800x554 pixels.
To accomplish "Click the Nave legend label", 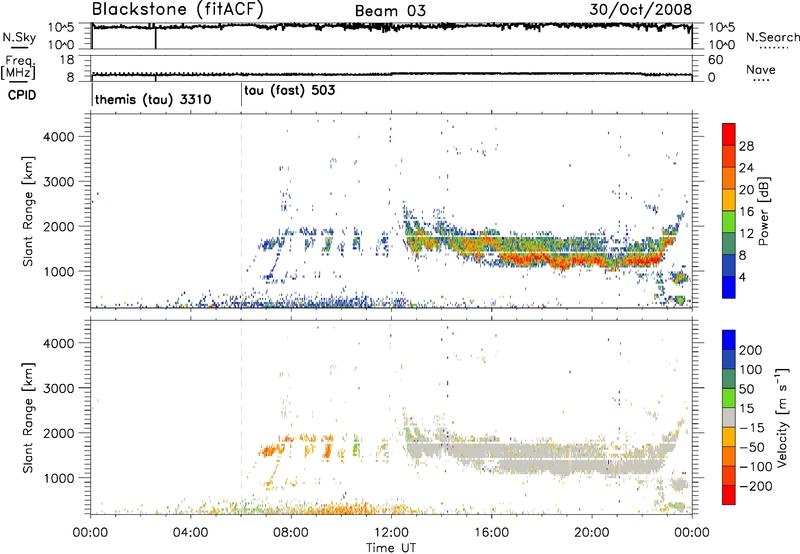I will tap(761, 69).
